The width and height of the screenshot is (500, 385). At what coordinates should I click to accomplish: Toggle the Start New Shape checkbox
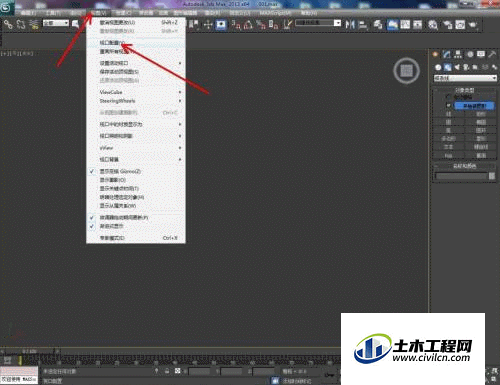click(448, 106)
